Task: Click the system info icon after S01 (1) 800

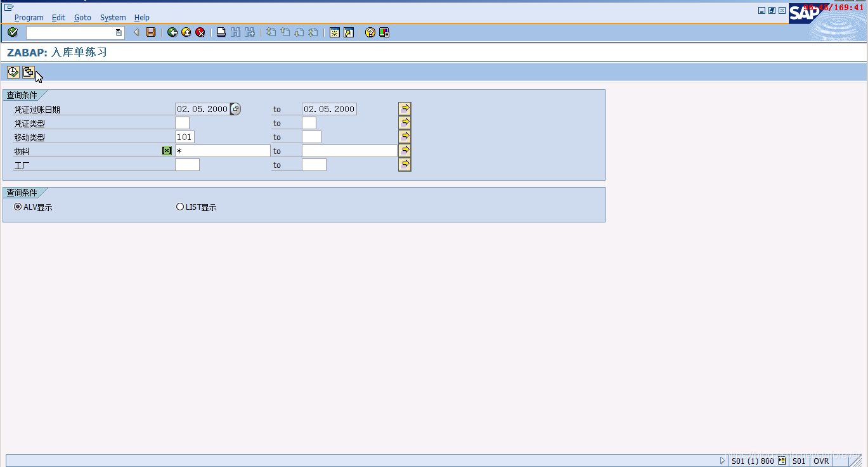Action: click(x=782, y=461)
